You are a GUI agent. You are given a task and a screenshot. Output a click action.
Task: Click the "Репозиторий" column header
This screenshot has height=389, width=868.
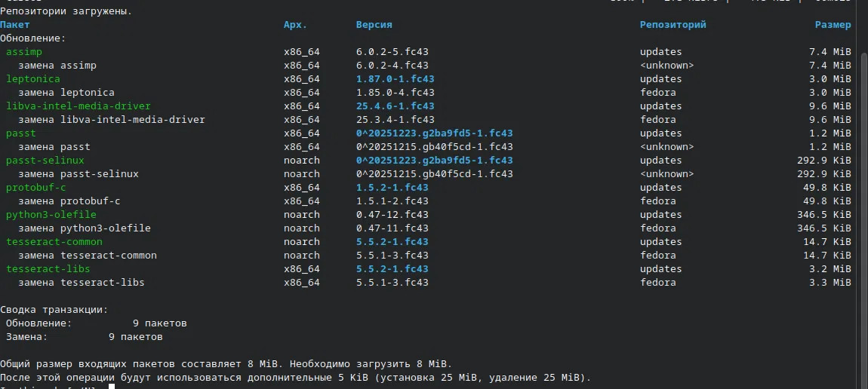click(x=673, y=25)
